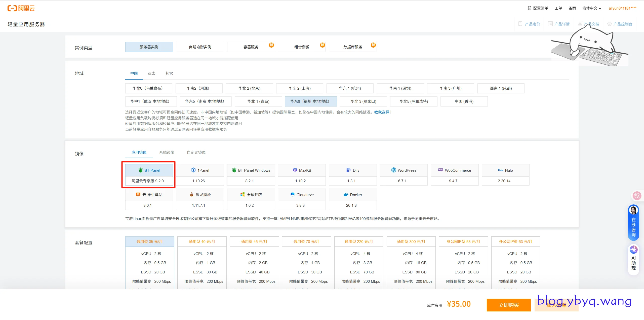
Task: Click the translation floating icon
Action: click(x=637, y=196)
